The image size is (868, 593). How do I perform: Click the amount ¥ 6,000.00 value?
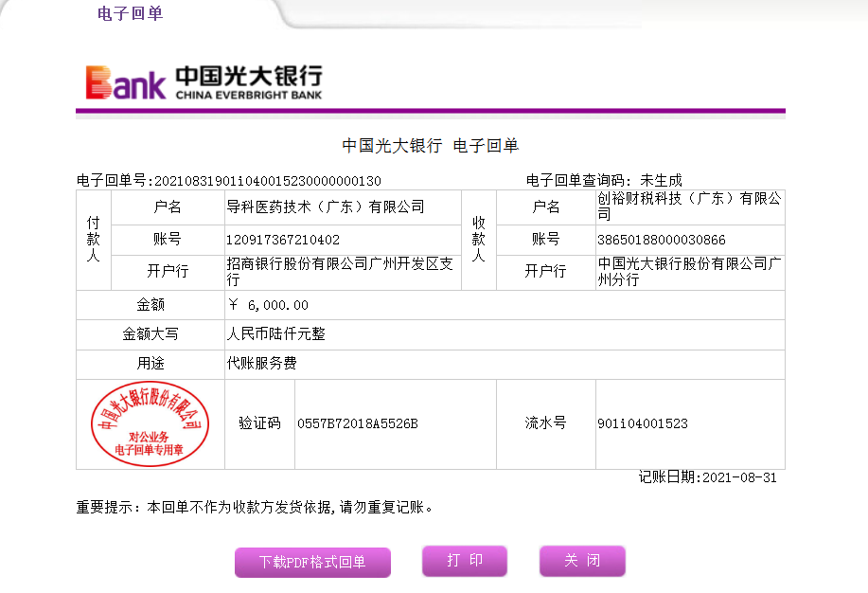click(269, 305)
